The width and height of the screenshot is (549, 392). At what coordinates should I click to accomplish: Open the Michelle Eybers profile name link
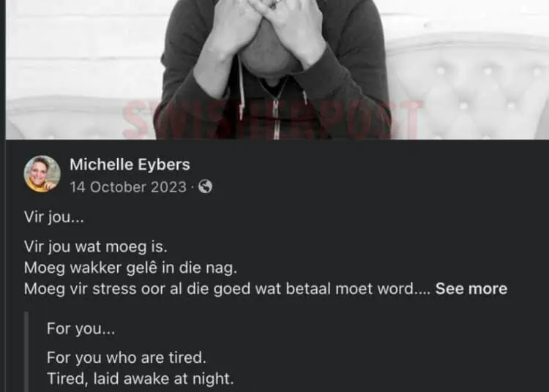[130, 165]
